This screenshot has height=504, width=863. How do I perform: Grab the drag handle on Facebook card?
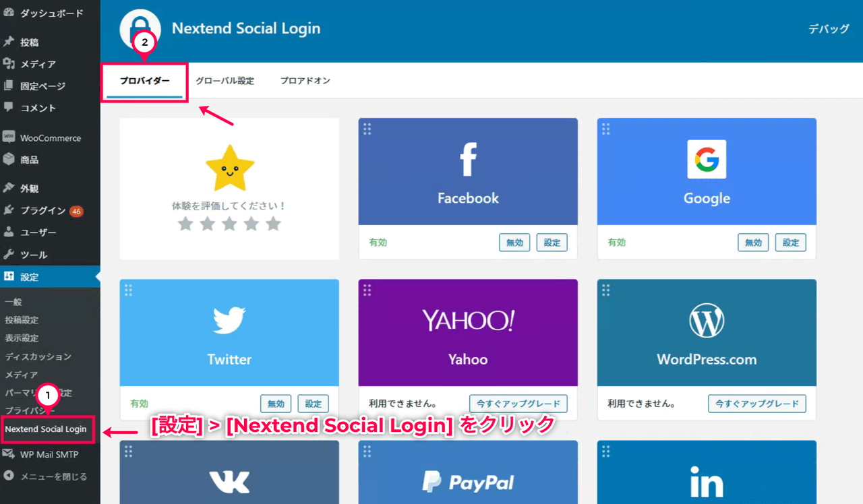(x=367, y=129)
